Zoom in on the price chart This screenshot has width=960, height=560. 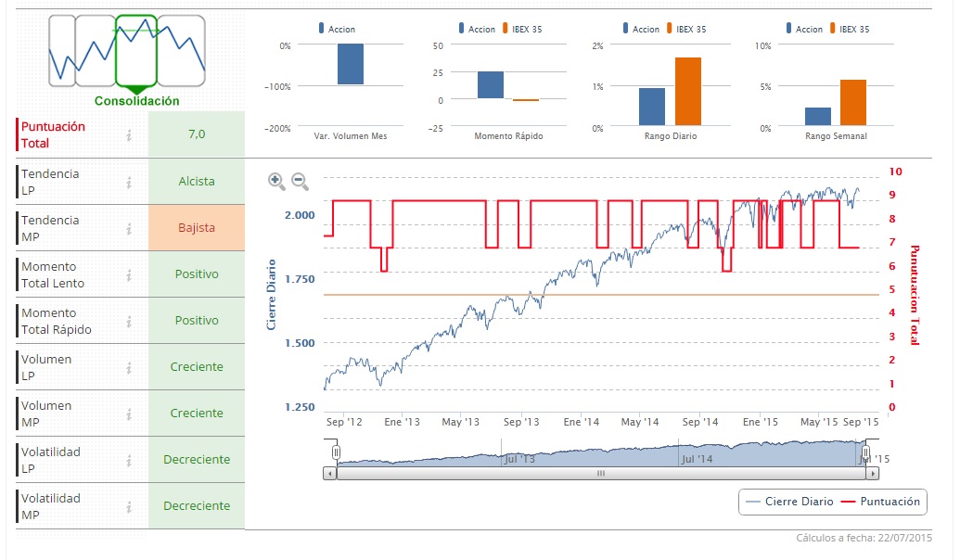(276, 181)
